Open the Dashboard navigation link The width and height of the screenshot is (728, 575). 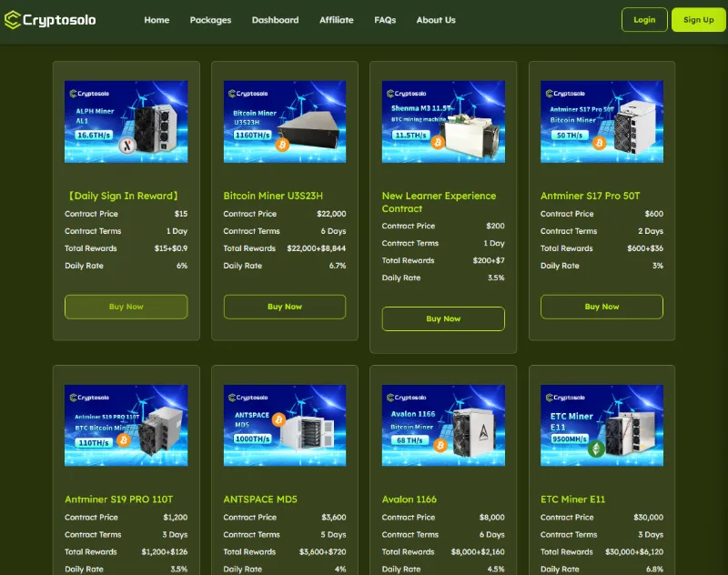pos(275,20)
